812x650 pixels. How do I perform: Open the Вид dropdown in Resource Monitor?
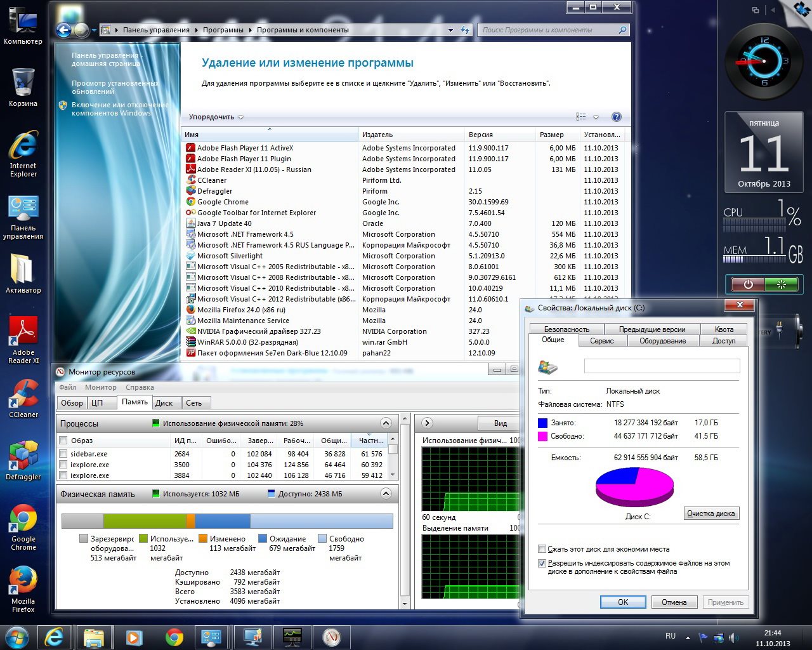coord(501,423)
